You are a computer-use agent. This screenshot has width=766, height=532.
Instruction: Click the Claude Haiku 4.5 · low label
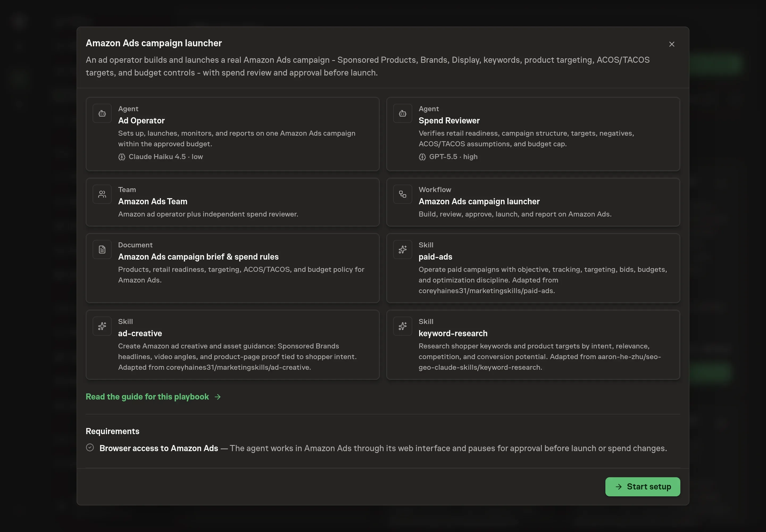tap(166, 157)
